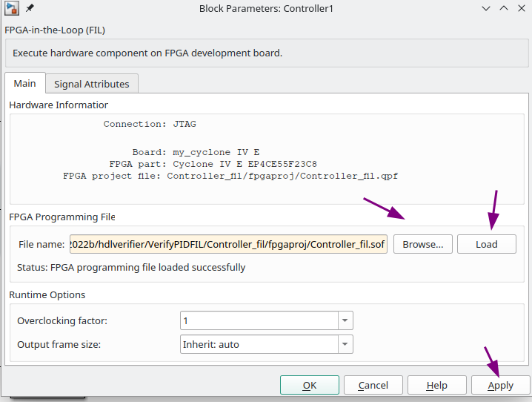Open Browse for programming file
The image size is (532, 402).
[x=423, y=244]
